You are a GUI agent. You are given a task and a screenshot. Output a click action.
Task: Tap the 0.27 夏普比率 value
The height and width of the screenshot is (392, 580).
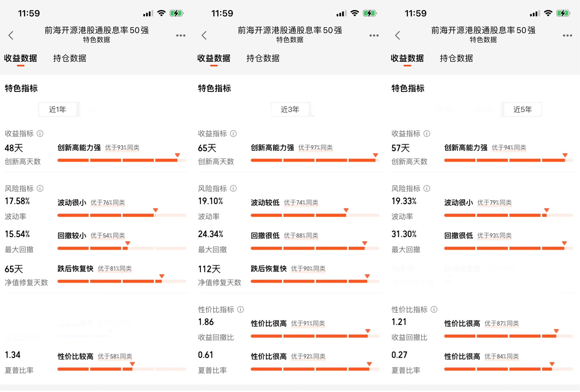pos(399,355)
